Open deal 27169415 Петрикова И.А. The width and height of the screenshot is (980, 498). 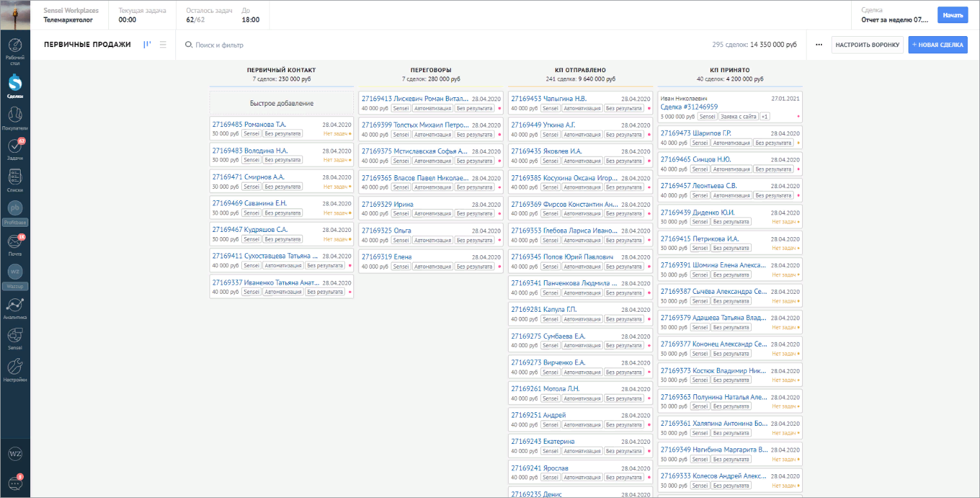[x=700, y=238]
